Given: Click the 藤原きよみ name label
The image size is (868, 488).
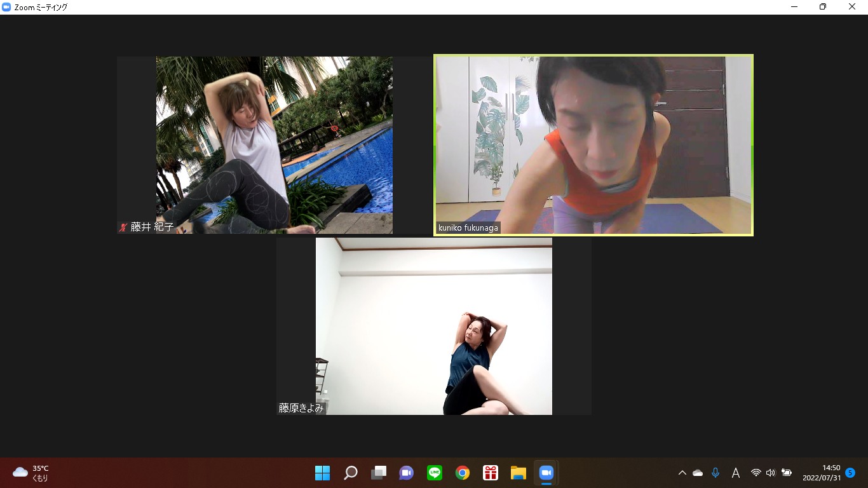Looking at the screenshot, I should (x=301, y=408).
